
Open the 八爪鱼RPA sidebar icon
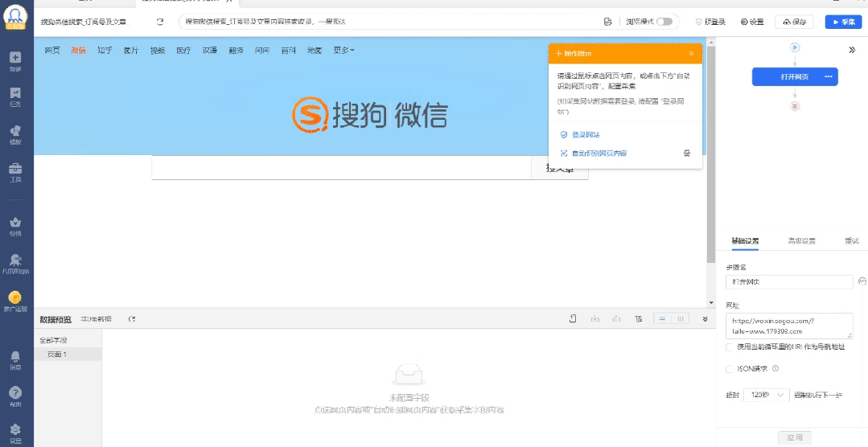coord(15,260)
